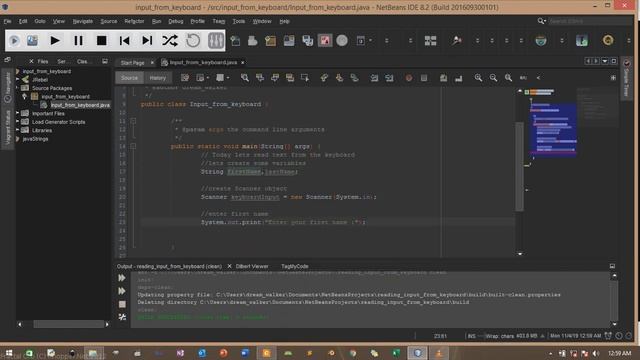Click the red Start Macro Recording icon
Screen dimensions: 640x360
point(409,78)
